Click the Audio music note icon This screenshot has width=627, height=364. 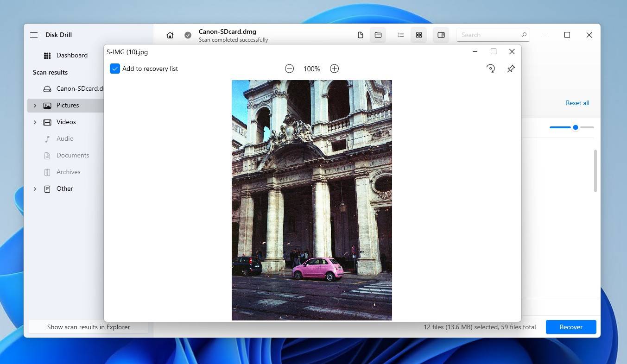[47, 139]
